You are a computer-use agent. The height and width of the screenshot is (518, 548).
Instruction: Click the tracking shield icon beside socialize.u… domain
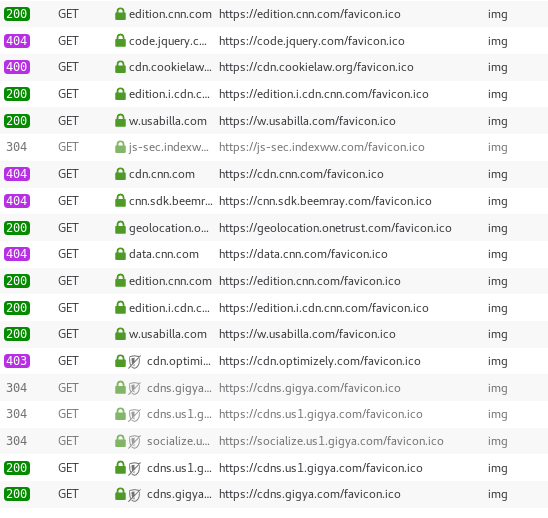pyautogui.click(x=134, y=442)
